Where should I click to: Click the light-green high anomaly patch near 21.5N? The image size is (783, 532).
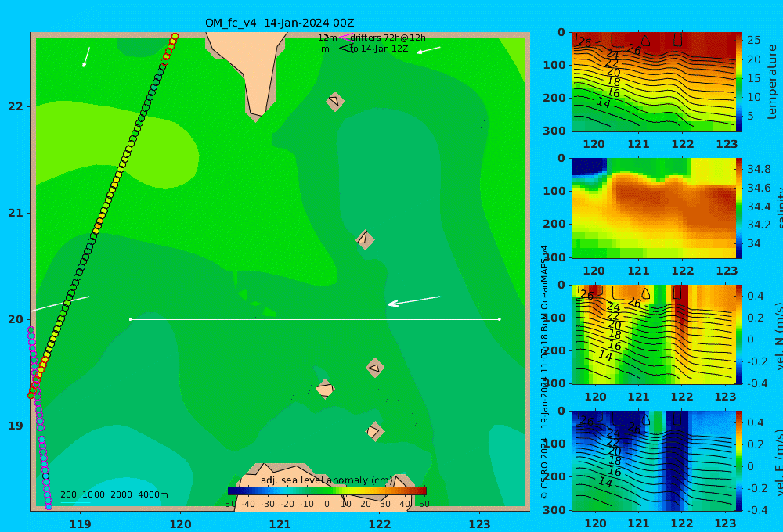pos(117,145)
